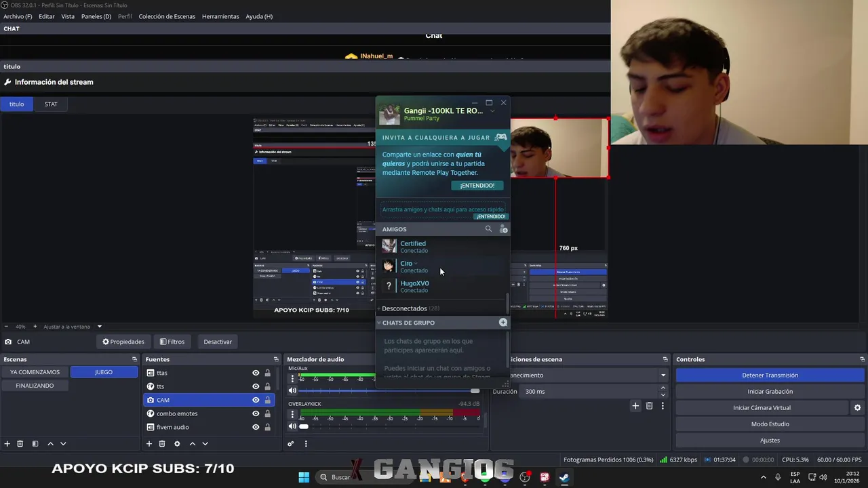This screenshot has height=488, width=868.
Task: Move source down in Fuentes panel
Action: tap(205, 444)
